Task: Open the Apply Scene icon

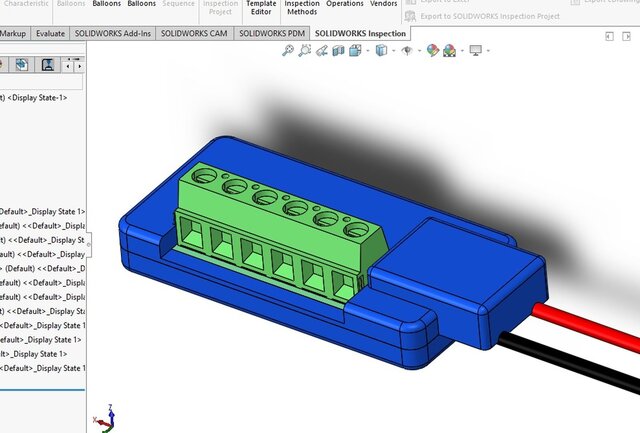Action: (x=450, y=50)
